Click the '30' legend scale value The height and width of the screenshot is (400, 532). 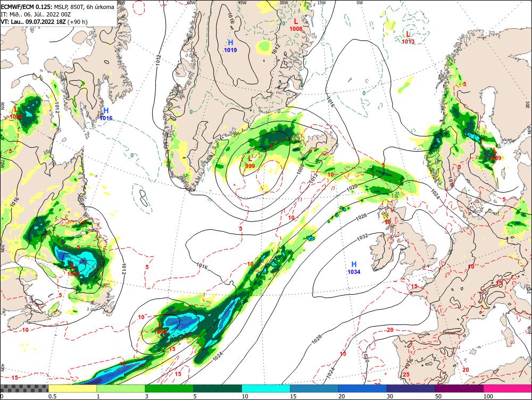390,396
